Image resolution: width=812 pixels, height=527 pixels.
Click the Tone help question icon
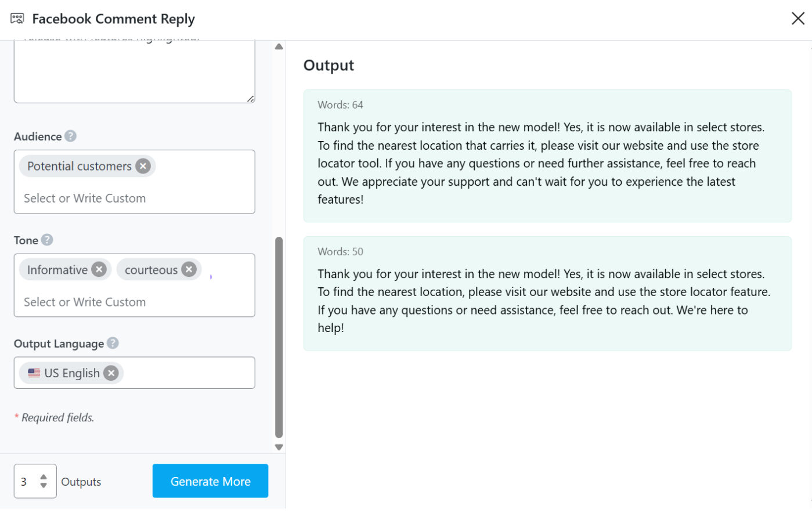(47, 240)
